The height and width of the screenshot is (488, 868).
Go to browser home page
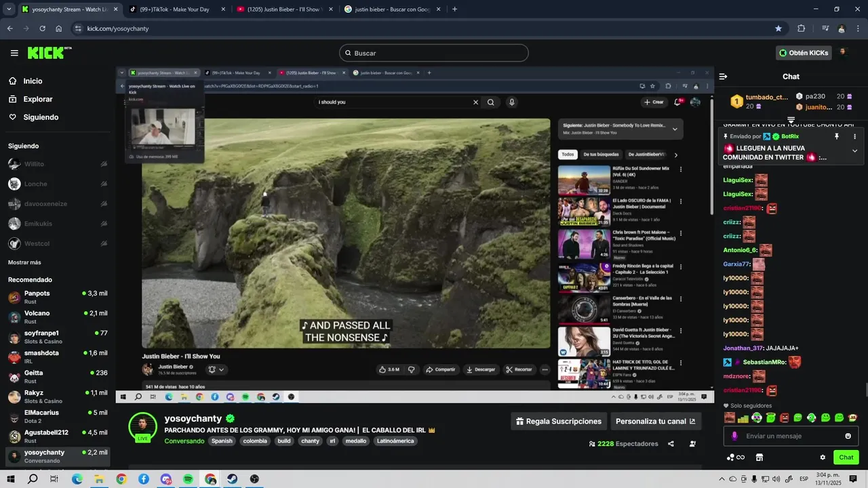(x=58, y=28)
